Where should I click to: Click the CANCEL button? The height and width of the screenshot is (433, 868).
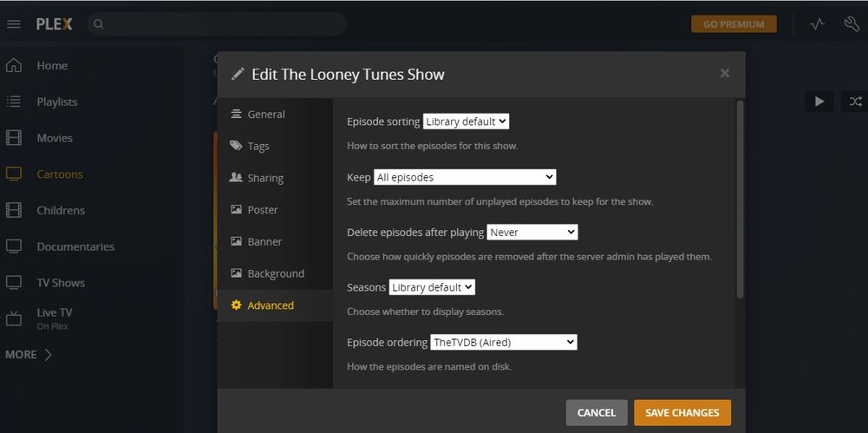(x=597, y=412)
